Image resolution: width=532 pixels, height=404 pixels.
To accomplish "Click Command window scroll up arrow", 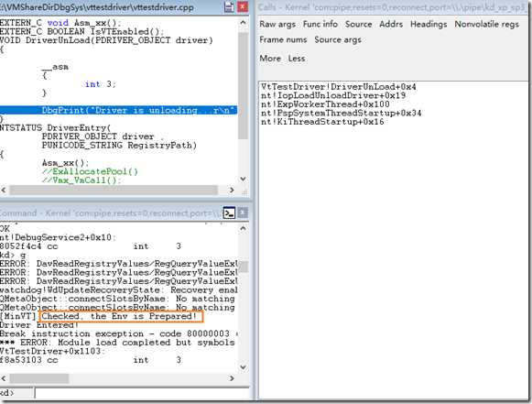I will [x=243, y=228].
